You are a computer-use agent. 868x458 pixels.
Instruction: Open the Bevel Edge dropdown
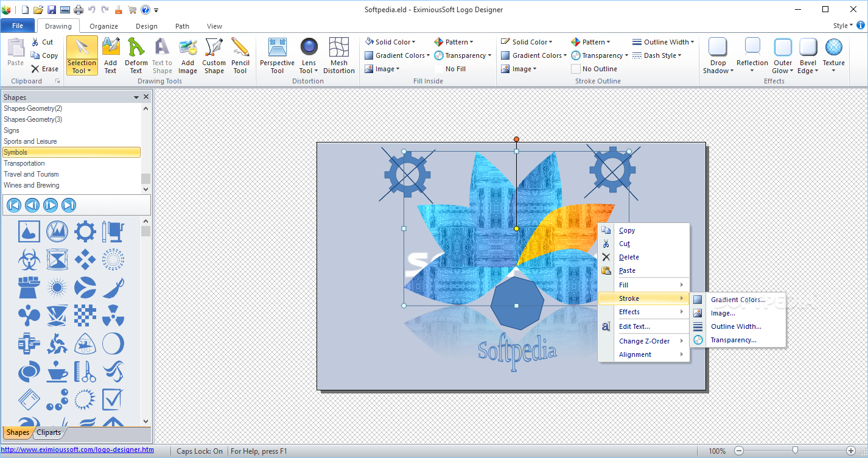coord(808,56)
